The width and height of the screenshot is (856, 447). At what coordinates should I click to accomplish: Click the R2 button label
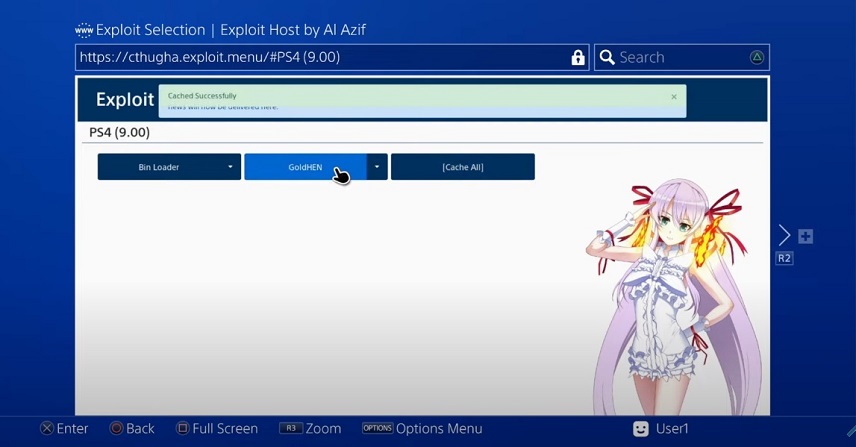784,258
